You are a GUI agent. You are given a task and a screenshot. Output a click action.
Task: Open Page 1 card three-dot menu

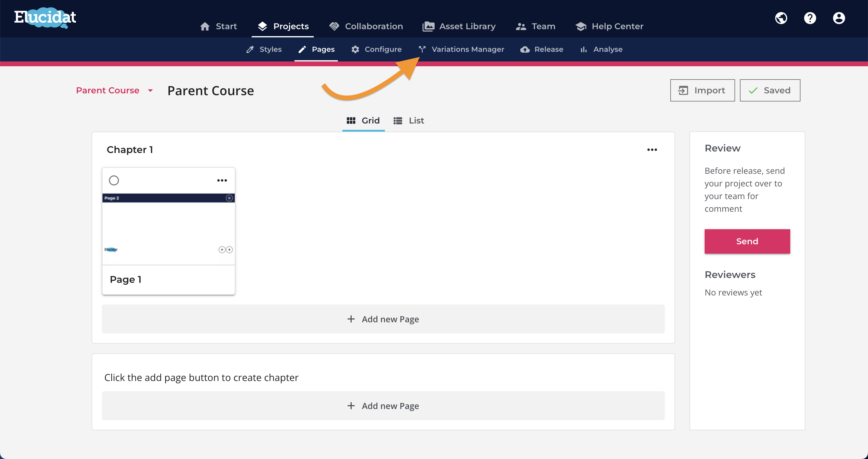[222, 180]
